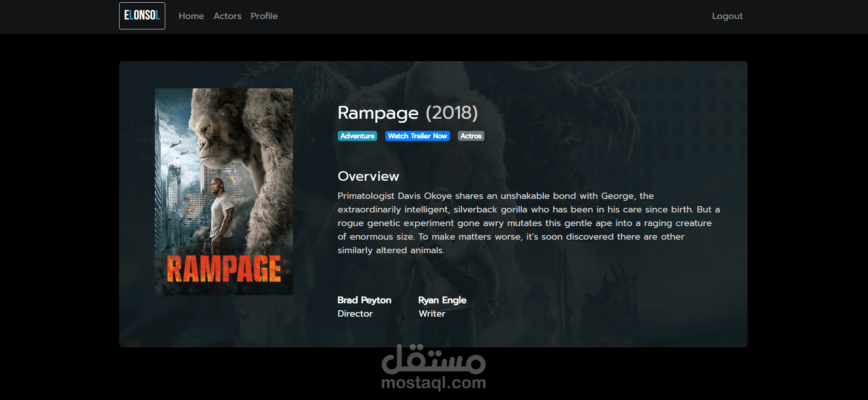Go to the Home page
Screen dimensions: 868x400
(x=191, y=16)
